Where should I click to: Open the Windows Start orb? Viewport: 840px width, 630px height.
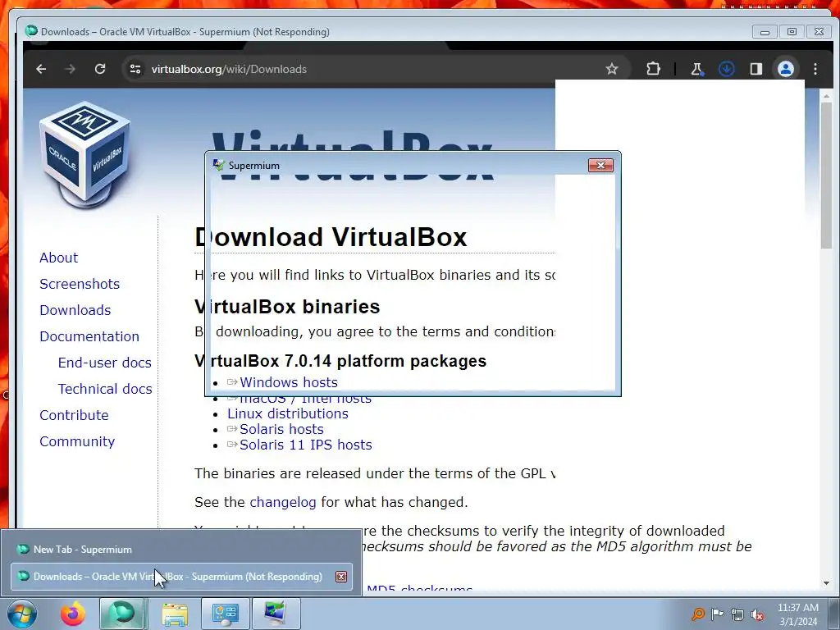pyautogui.click(x=22, y=614)
